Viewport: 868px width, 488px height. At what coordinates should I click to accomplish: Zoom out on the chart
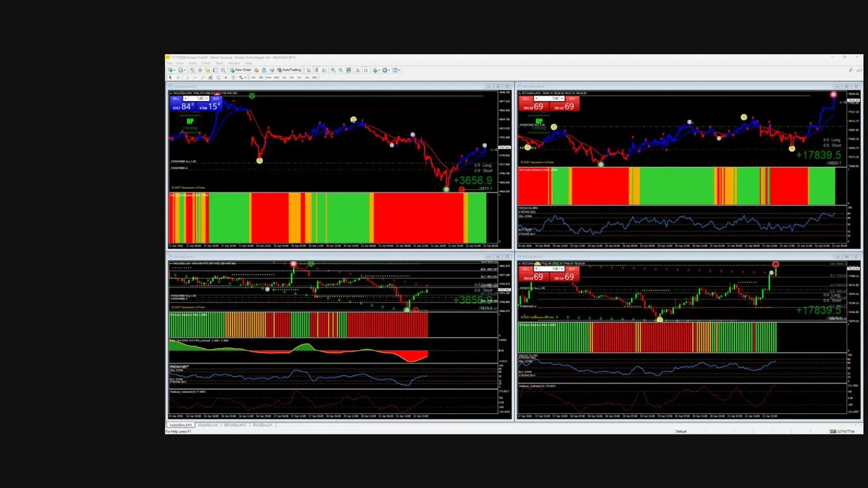340,70
